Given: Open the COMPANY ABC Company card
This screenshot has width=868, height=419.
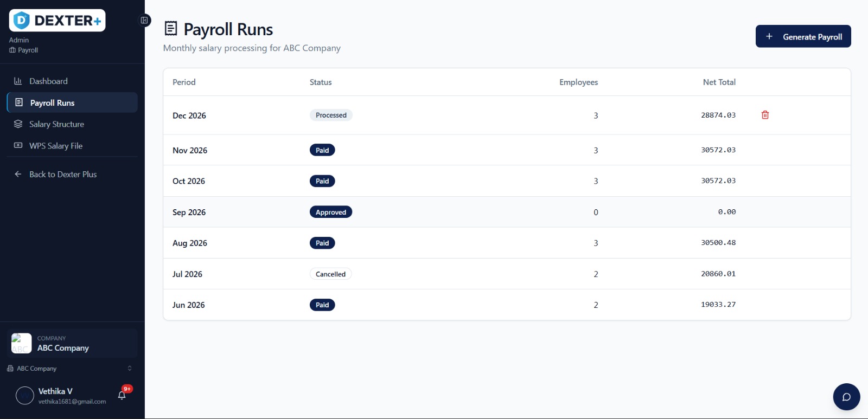Looking at the screenshot, I should [x=72, y=343].
